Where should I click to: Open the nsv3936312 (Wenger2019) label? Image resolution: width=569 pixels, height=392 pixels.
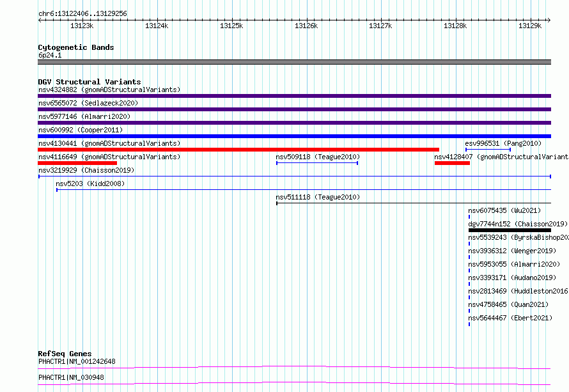[512, 251]
